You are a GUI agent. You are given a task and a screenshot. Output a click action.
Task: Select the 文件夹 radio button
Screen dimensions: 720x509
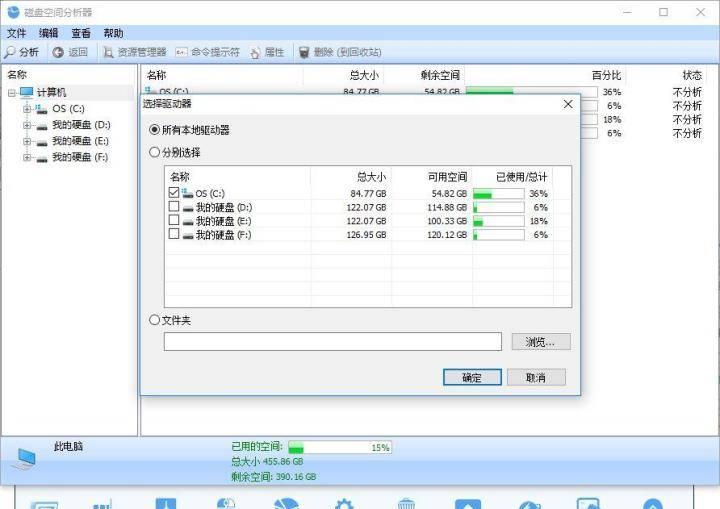155,320
